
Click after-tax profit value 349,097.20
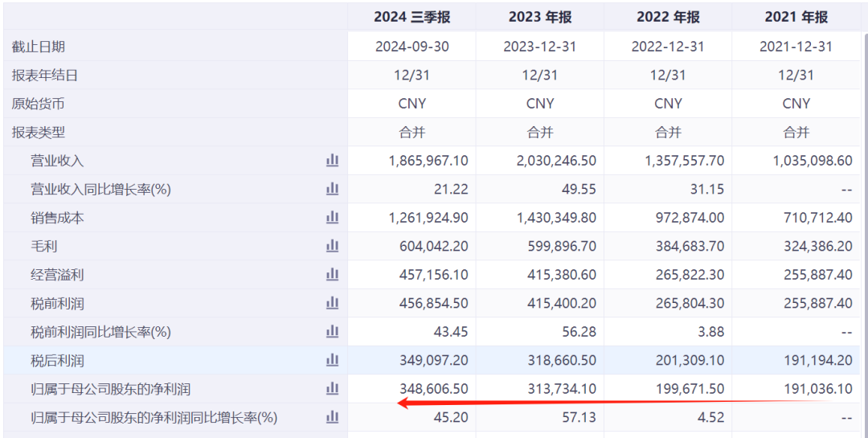[434, 361]
